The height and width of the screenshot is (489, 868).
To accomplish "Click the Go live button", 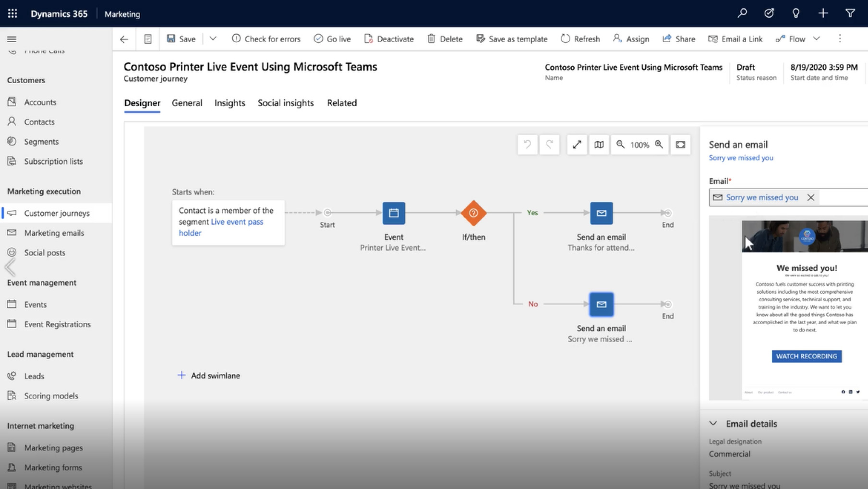I will click(x=332, y=39).
